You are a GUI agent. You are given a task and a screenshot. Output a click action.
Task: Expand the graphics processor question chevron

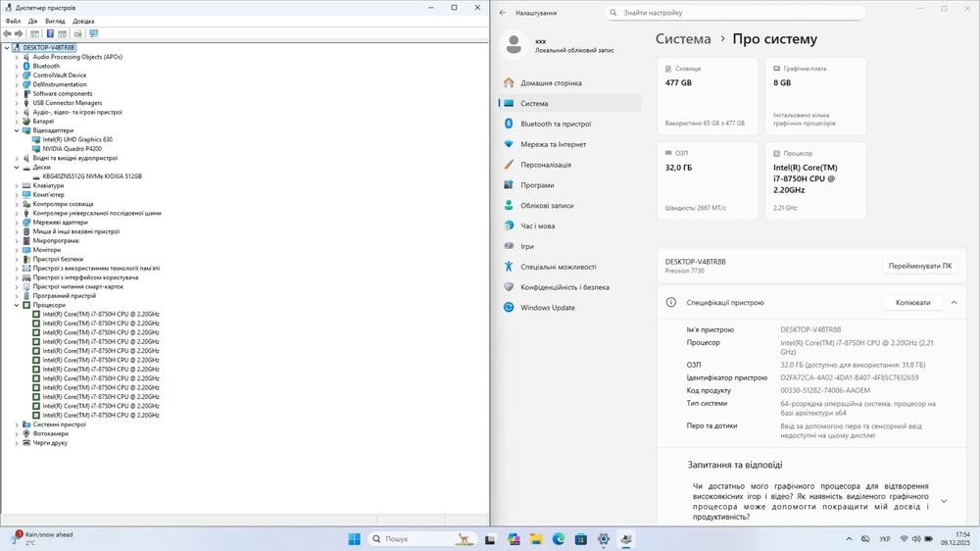pos(944,501)
